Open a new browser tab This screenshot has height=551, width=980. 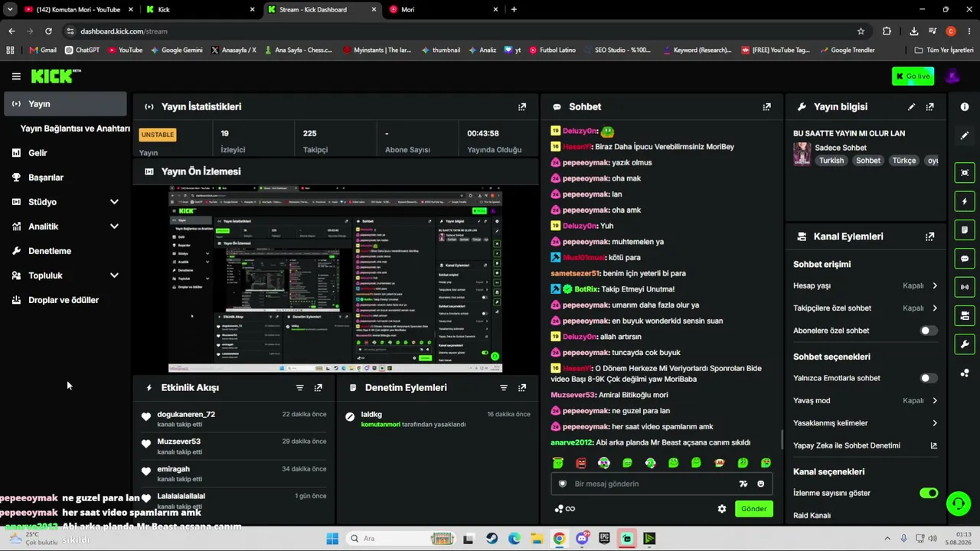coord(514,10)
